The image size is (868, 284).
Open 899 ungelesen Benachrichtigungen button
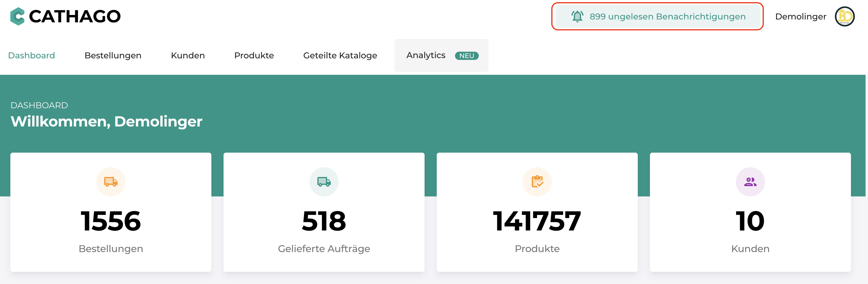pyautogui.click(x=658, y=16)
